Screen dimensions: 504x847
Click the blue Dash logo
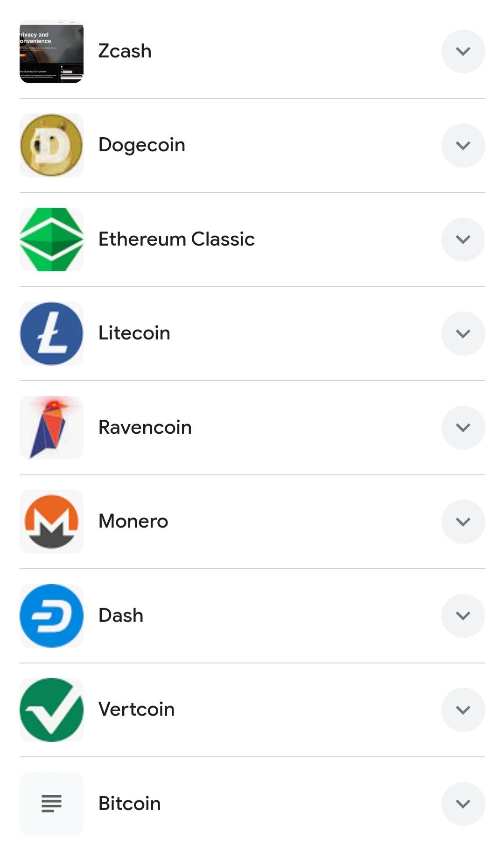tap(51, 615)
